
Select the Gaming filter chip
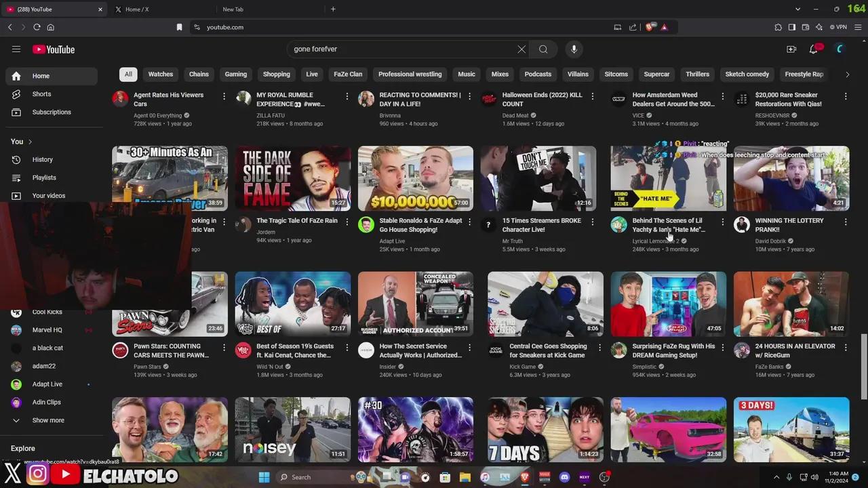236,74
